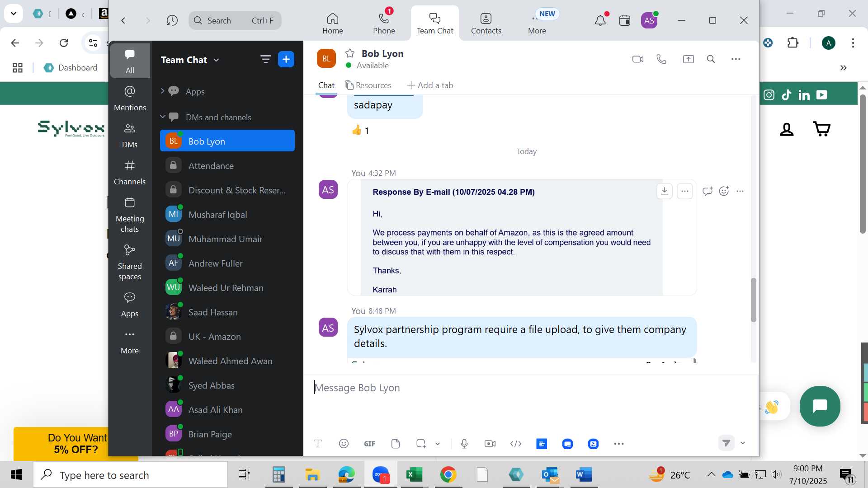868x488 pixels.
Task: Click the AS profile avatar in the header
Action: [x=649, y=20]
